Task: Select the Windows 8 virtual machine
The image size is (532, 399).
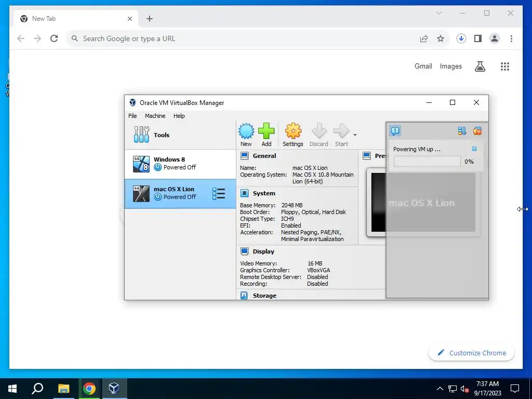Action: click(180, 164)
